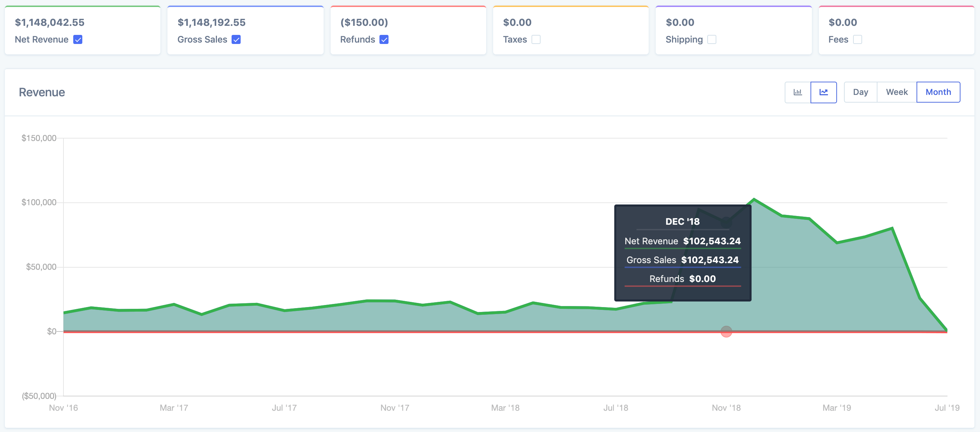The height and width of the screenshot is (432, 980).
Task: Click the Revenue chart heading
Action: pyautogui.click(x=42, y=92)
